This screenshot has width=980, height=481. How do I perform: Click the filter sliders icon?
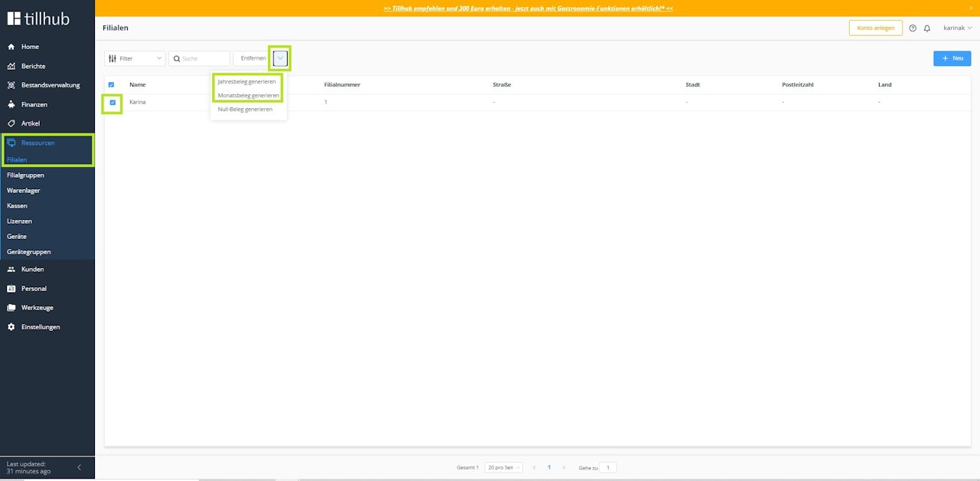coord(113,58)
